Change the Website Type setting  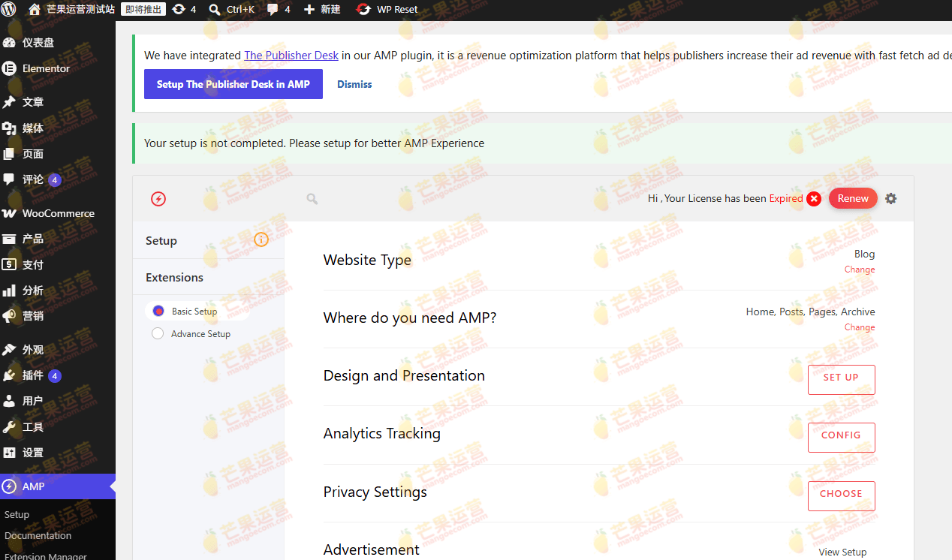pos(860,269)
